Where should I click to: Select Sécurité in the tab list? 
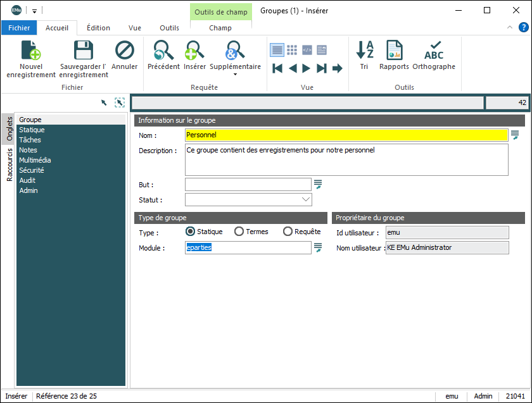click(x=32, y=170)
